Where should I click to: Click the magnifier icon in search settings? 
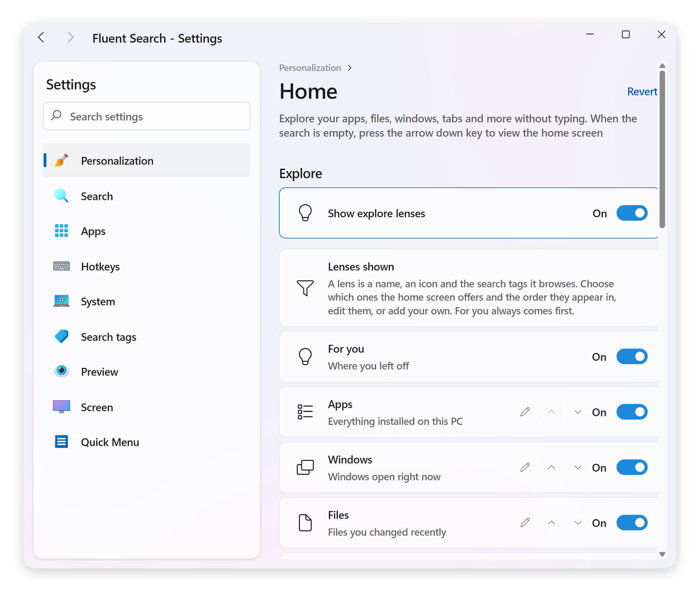(56, 116)
